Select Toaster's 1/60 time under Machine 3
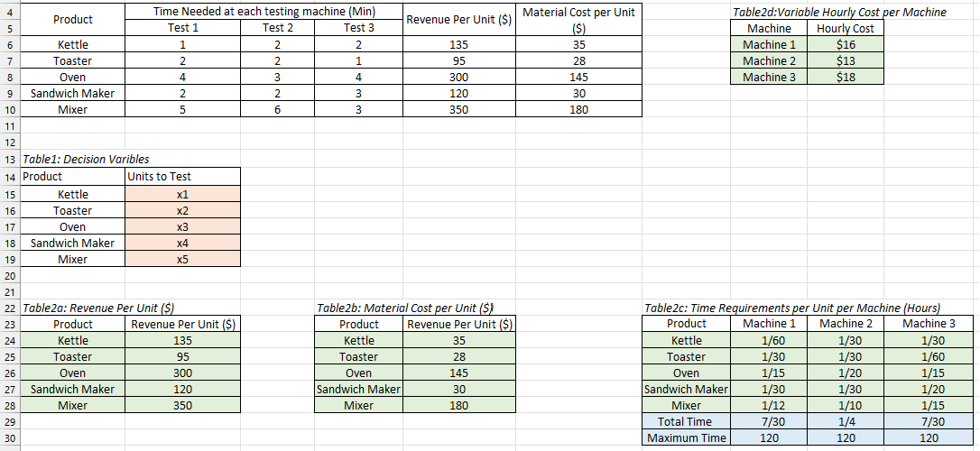 929,356
